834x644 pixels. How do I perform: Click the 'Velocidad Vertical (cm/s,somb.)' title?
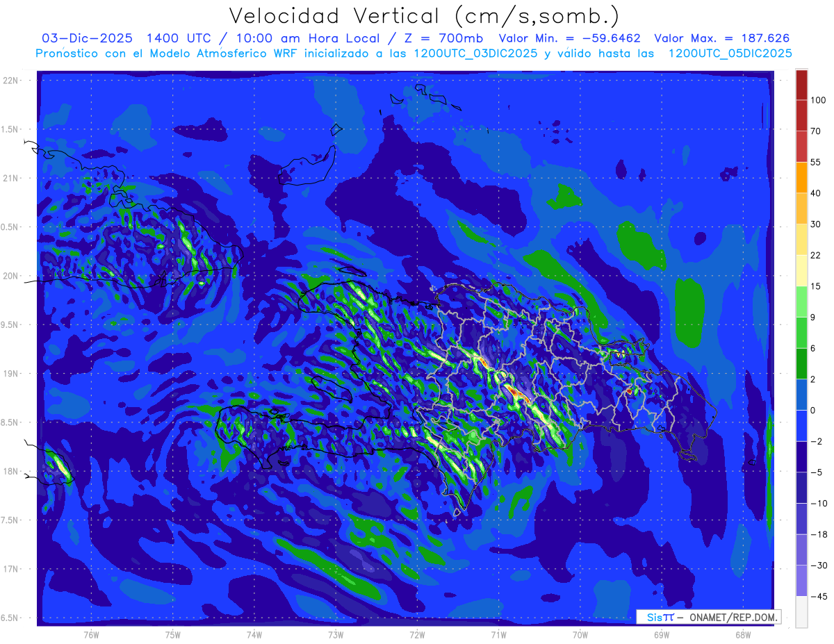pos(423,16)
